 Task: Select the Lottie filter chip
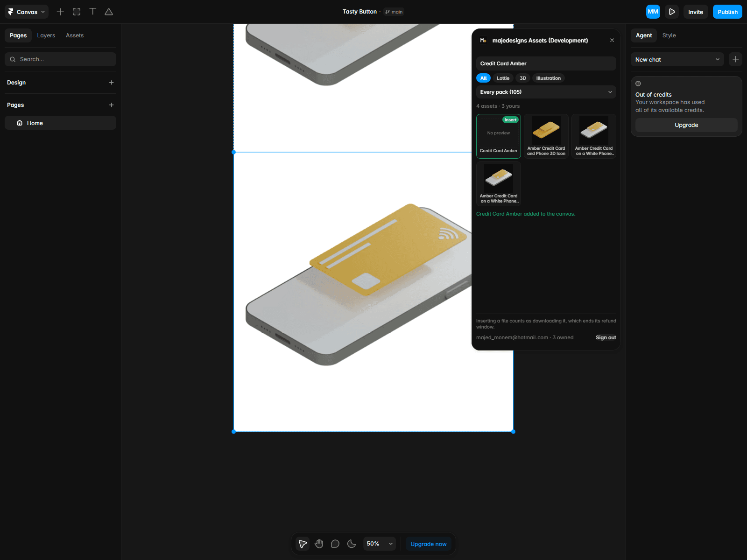click(503, 78)
